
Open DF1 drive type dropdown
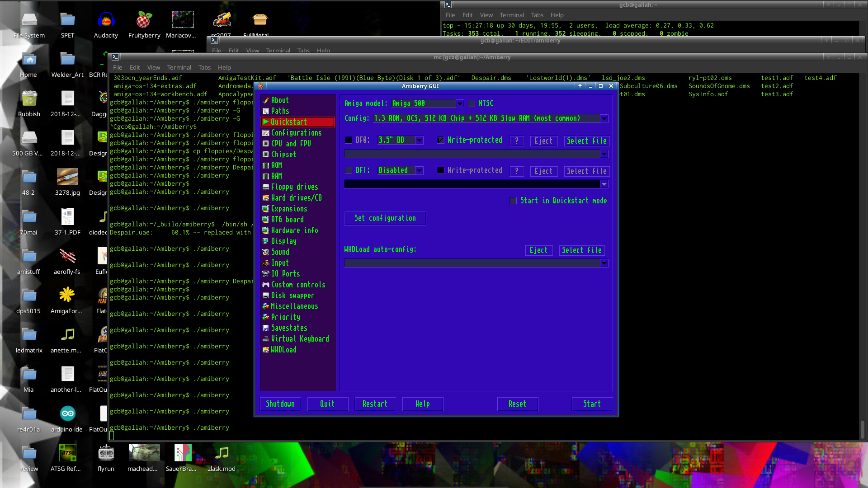(420, 171)
